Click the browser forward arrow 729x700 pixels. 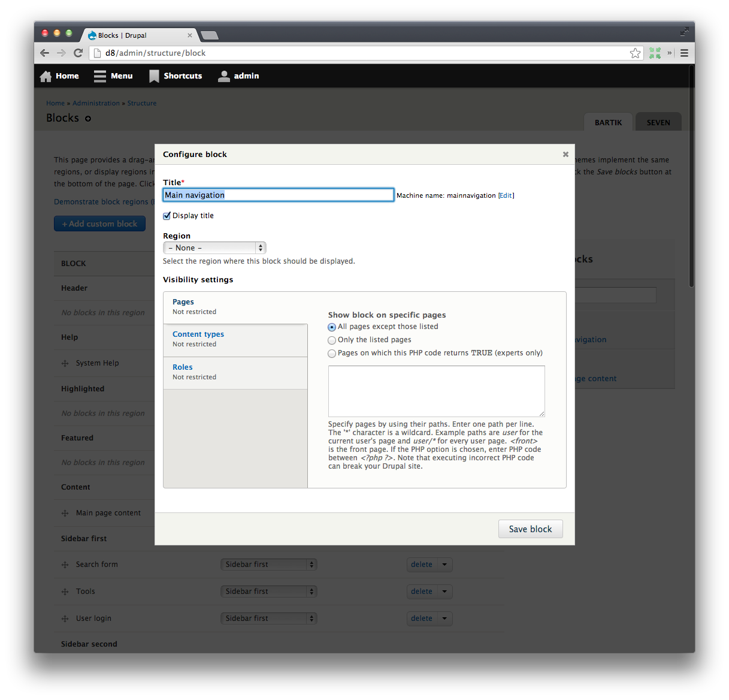click(61, 53)
